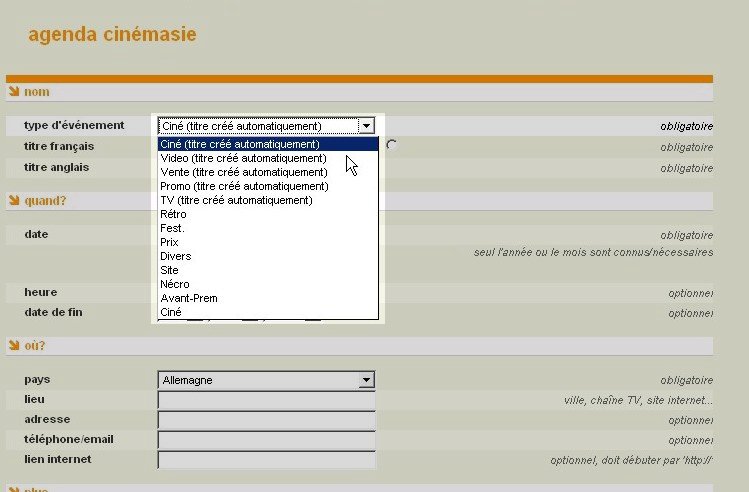Image resolution: width=749 pixels, height=492 pixels.
Task: Click into the téléphone/email field
Action: point(266,440)
